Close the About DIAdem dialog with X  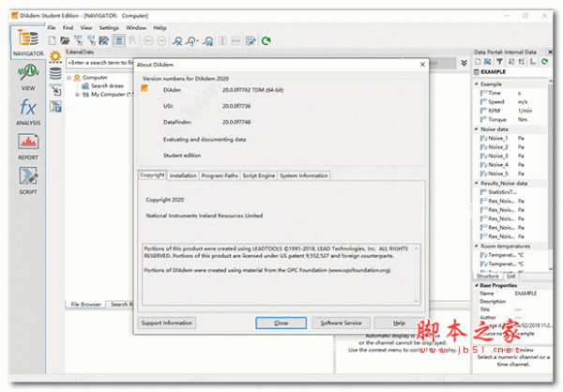click(x=422, y=65)
